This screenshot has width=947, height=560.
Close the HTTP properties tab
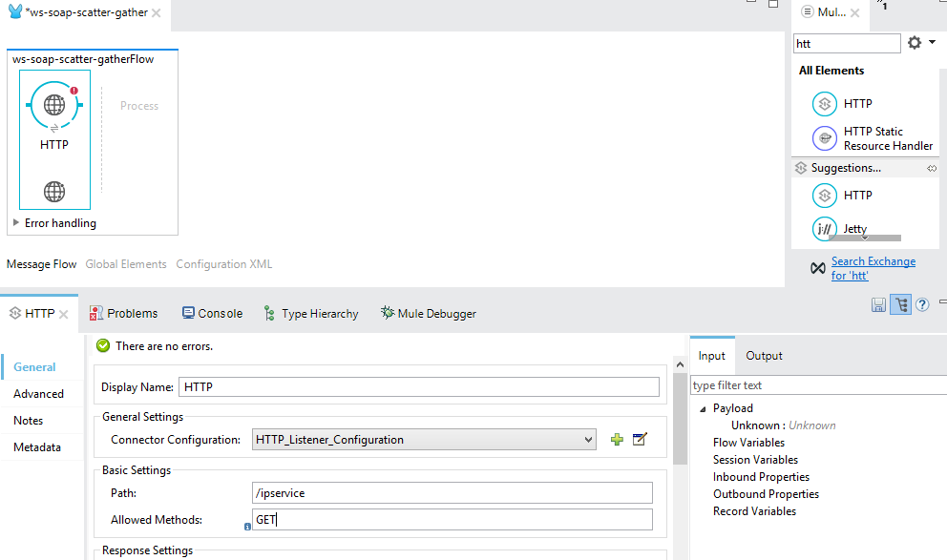coord(63,314)
